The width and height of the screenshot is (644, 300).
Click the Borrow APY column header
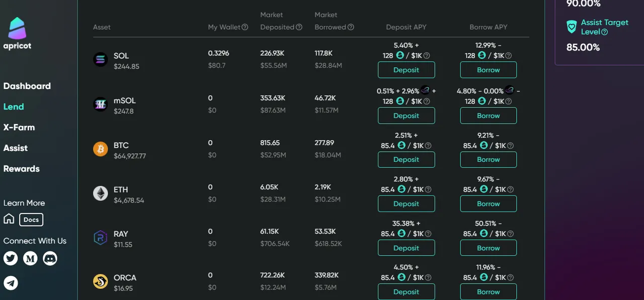click(x=489, y=27)
